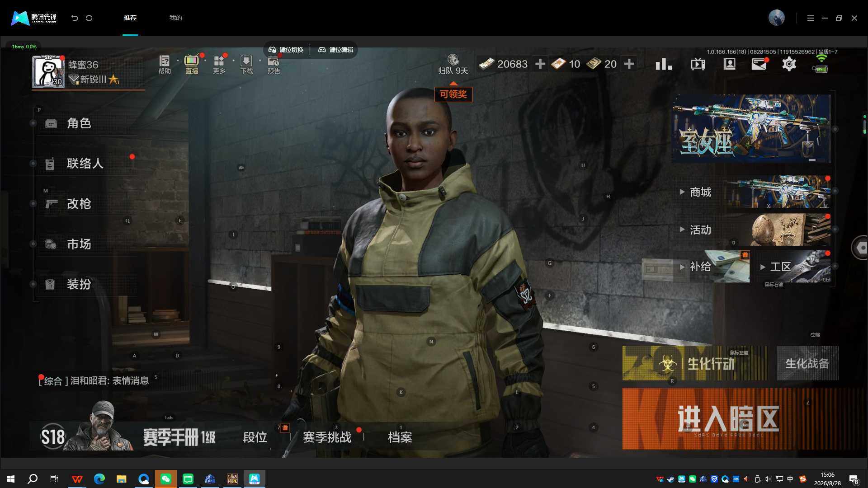Open the 更多 more icon
Screen dimensions: 868x488
pos(219,65)
